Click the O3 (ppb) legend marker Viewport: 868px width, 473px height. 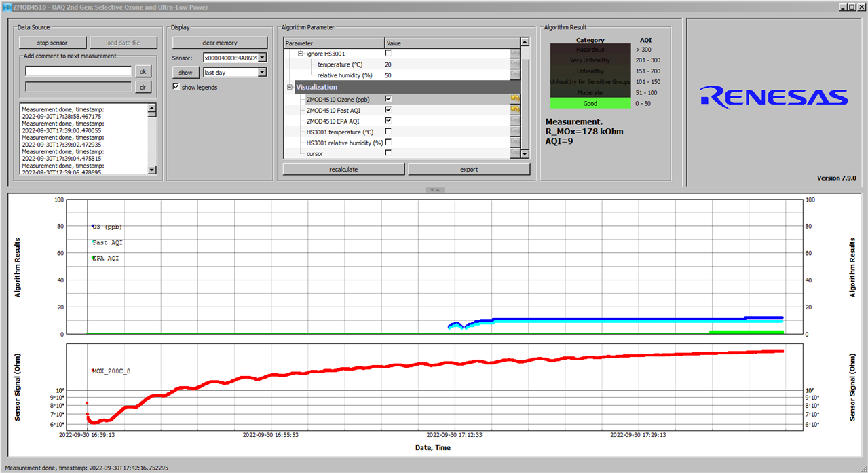coord(94,227)
